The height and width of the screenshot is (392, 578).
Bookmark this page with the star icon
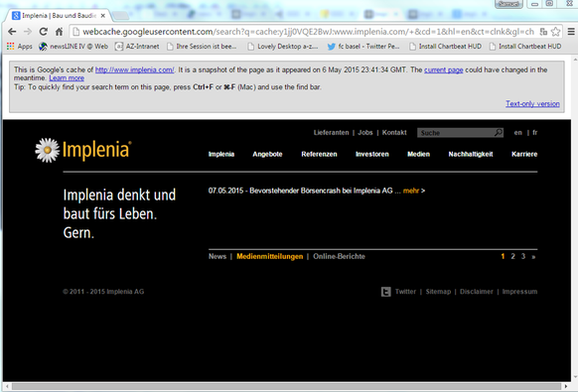(555, 32)
